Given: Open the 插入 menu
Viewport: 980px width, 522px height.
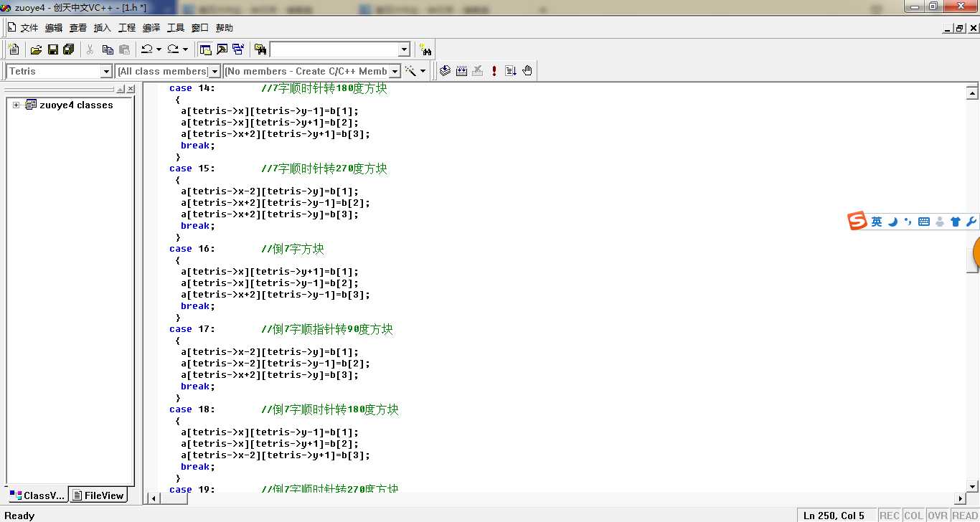Looking at the screenshot, I should [103, 28].
